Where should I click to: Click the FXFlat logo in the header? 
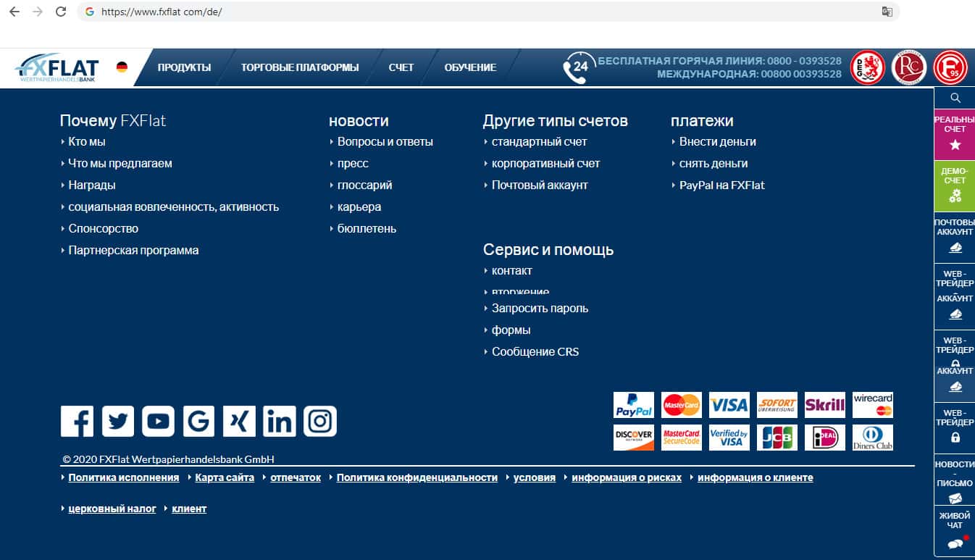coord(57,67)
